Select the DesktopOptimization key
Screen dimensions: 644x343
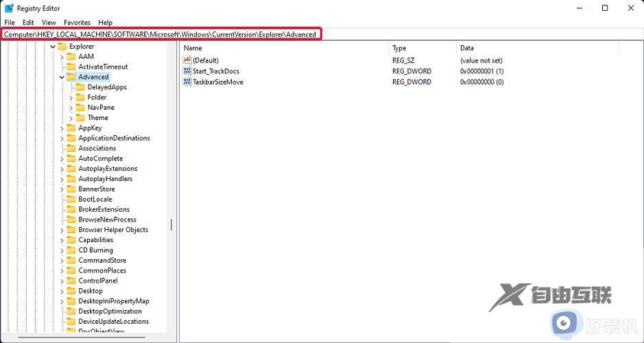(x=110, y=311)
